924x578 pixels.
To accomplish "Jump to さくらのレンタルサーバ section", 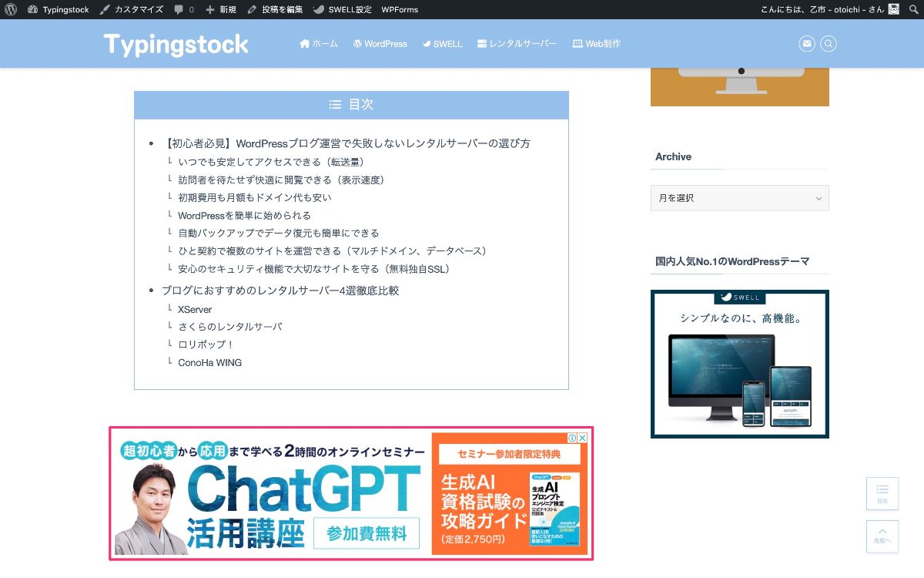I will click(230, 327).
